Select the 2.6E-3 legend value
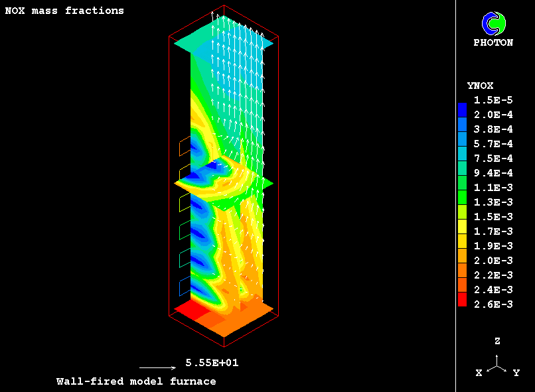 click(492, 304)
